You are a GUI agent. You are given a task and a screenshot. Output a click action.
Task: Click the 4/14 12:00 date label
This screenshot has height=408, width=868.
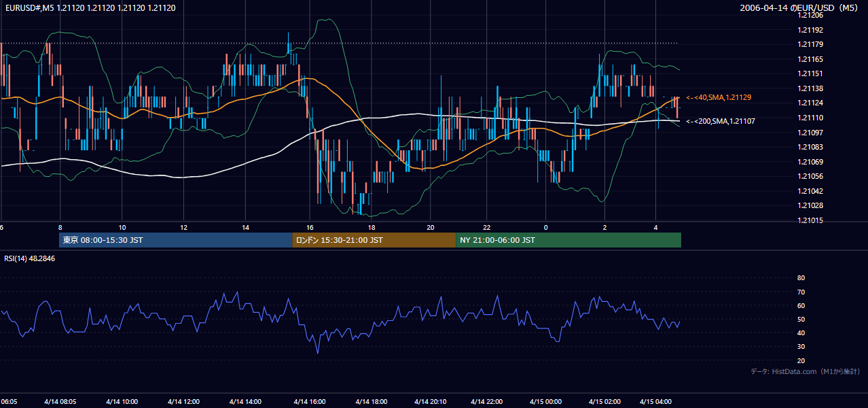coord(185,402)
